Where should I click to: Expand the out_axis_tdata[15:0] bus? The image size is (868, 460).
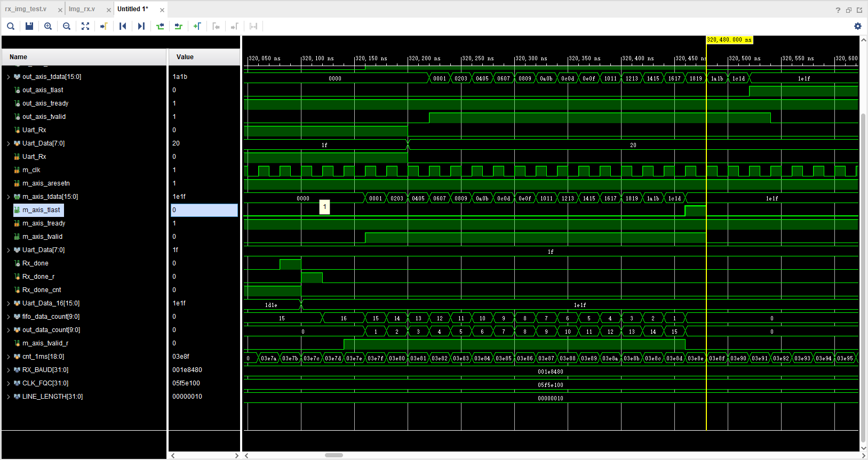pos(9,77)
